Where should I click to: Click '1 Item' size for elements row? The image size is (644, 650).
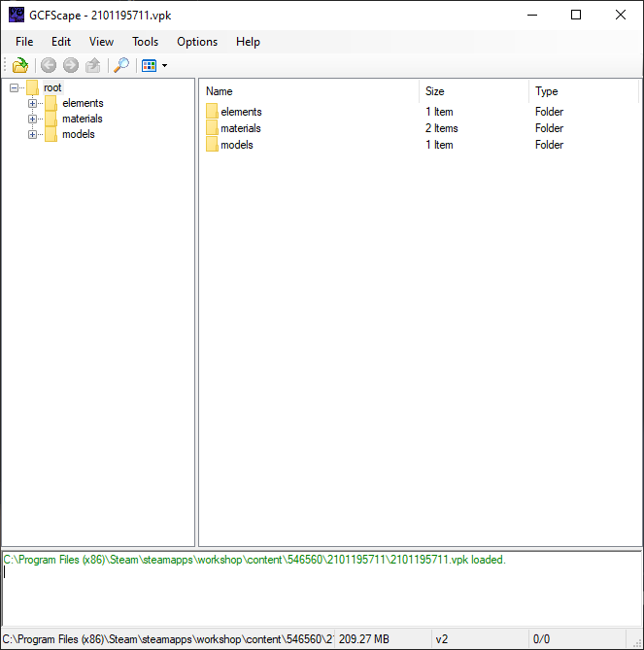click(439, 112)
